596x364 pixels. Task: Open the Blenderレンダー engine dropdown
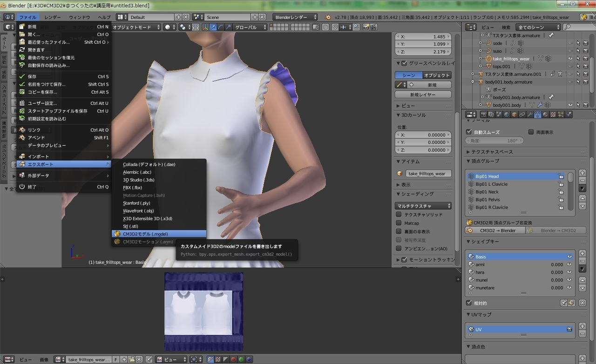pyautogui.click(x=296, y=17)
